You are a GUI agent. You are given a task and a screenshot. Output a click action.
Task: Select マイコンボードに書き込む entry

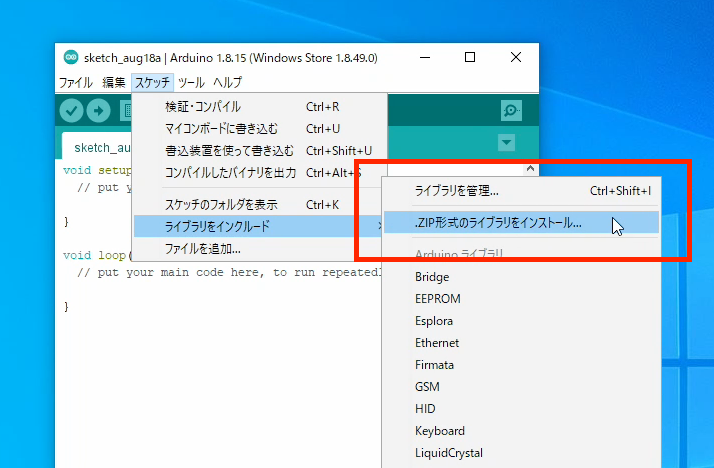(x=260, y=129)
